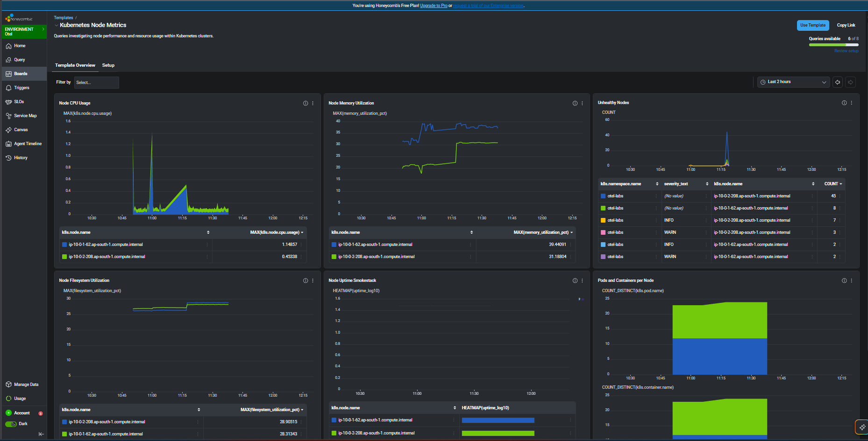Collapse the Kubernetes Node Metrics title chevron
The image size is (868, 441).
pos(57,25)
